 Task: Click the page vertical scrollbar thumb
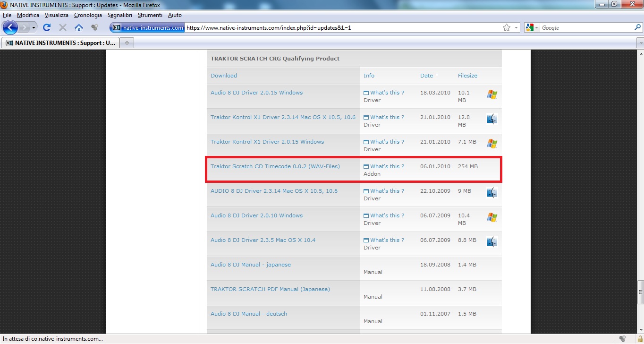pyautogui.click(x=640, y=292)
